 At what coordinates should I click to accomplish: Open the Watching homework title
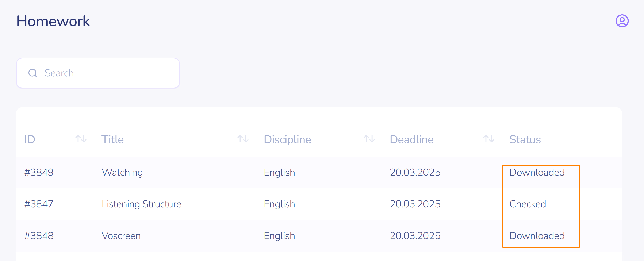(x=122, y=172)
